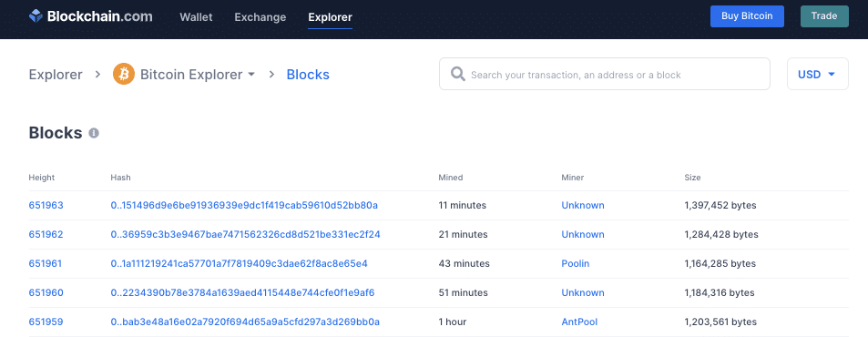Click the Mined column header

coord(451,178)
